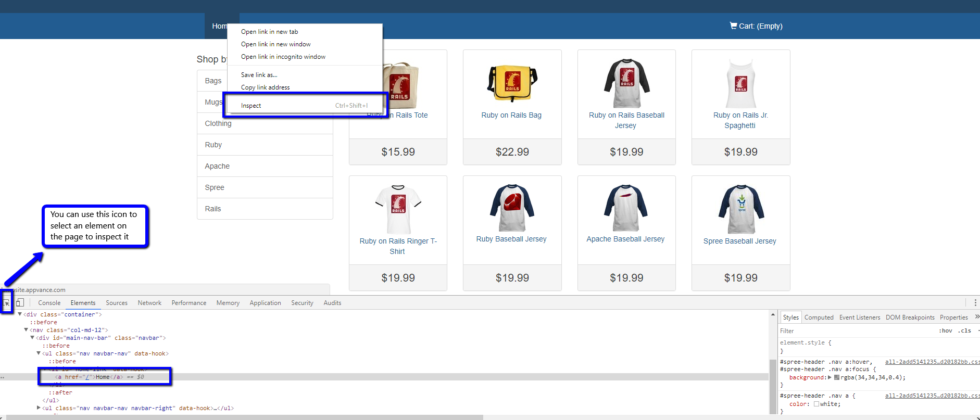Switch to the Elements tab

click(83, 303)
